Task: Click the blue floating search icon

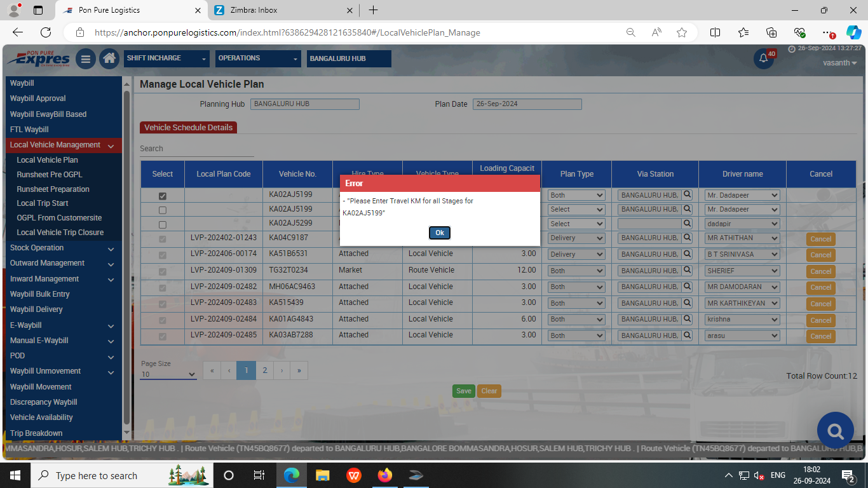Action: 834,430
